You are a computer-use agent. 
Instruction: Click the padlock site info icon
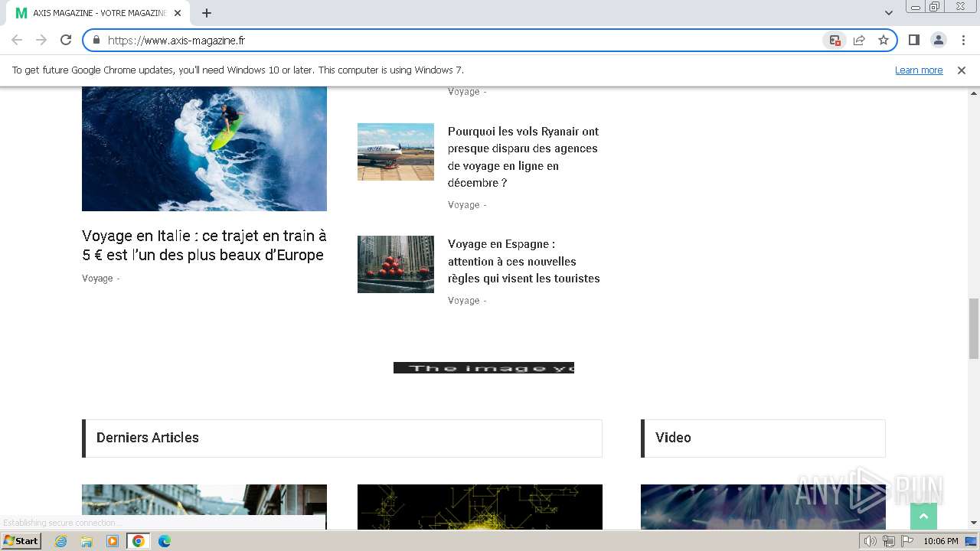pyautogui.click(x=96, y=40)
